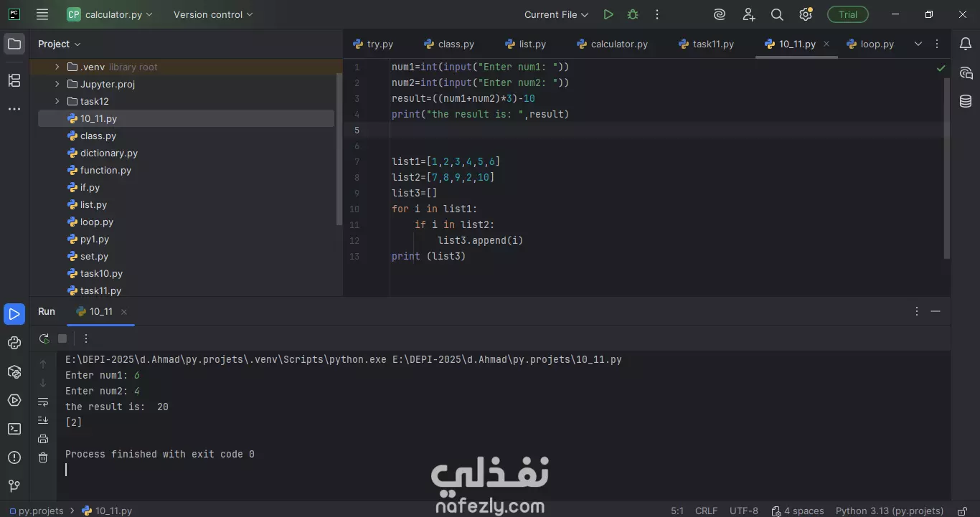The height and width of the screenshot is (517, 980).
Task: Switch to the try.py editor tab
Action: [373, 44]
